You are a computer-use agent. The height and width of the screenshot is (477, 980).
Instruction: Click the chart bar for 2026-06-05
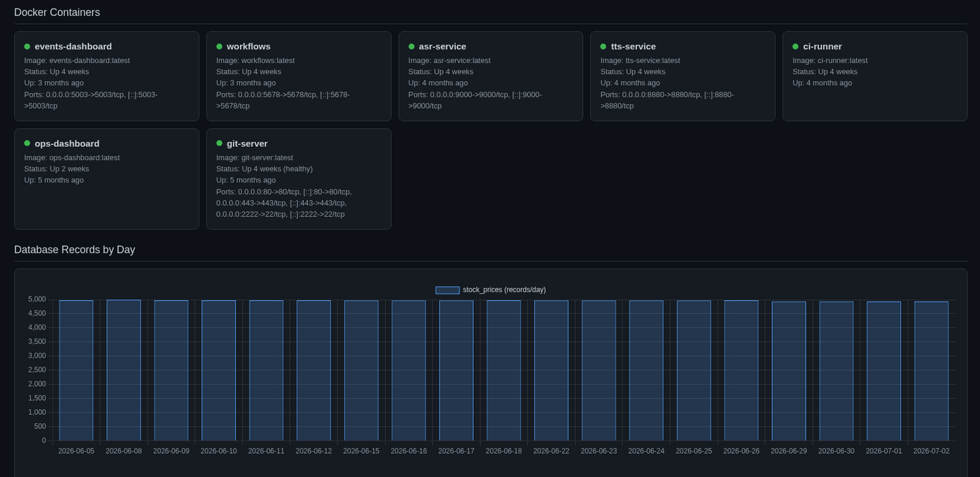[76, 371]
